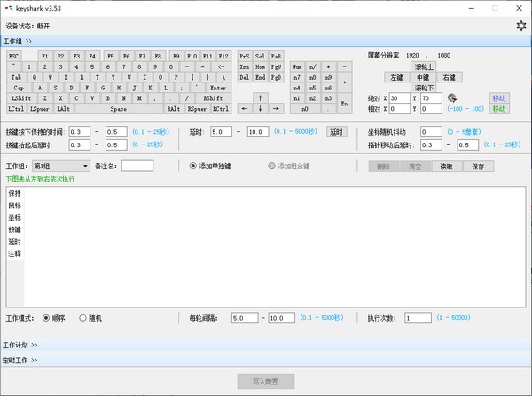This screenshot has height=396, width=532.
Task: Click the 保存 button
Action: click(x=478, y=166)
